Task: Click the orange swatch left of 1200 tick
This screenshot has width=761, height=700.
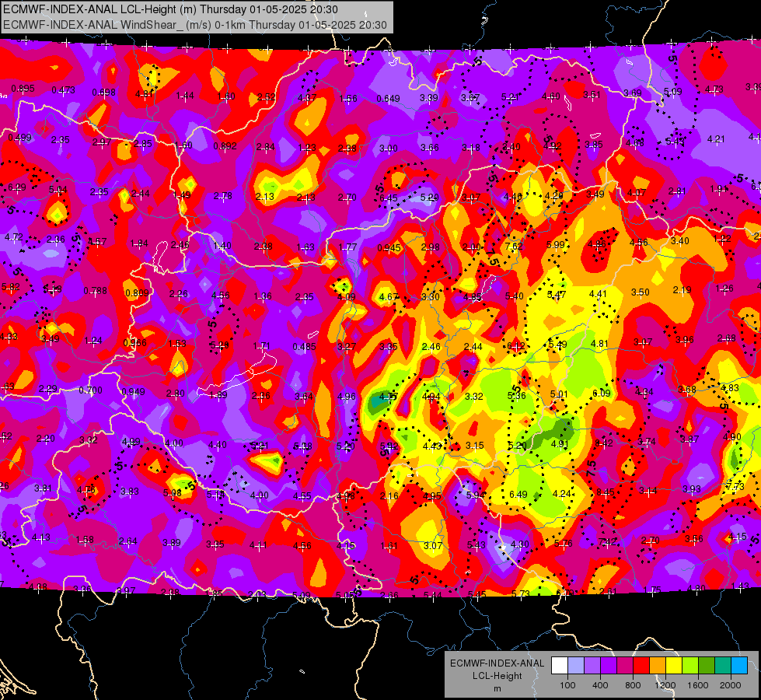Action: click(x=658, y=665)
